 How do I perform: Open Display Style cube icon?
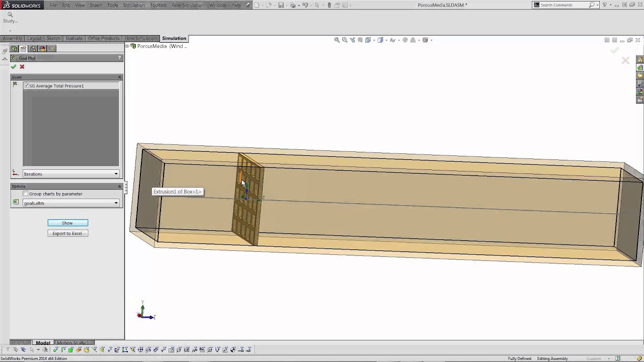[x=380, y=40]
